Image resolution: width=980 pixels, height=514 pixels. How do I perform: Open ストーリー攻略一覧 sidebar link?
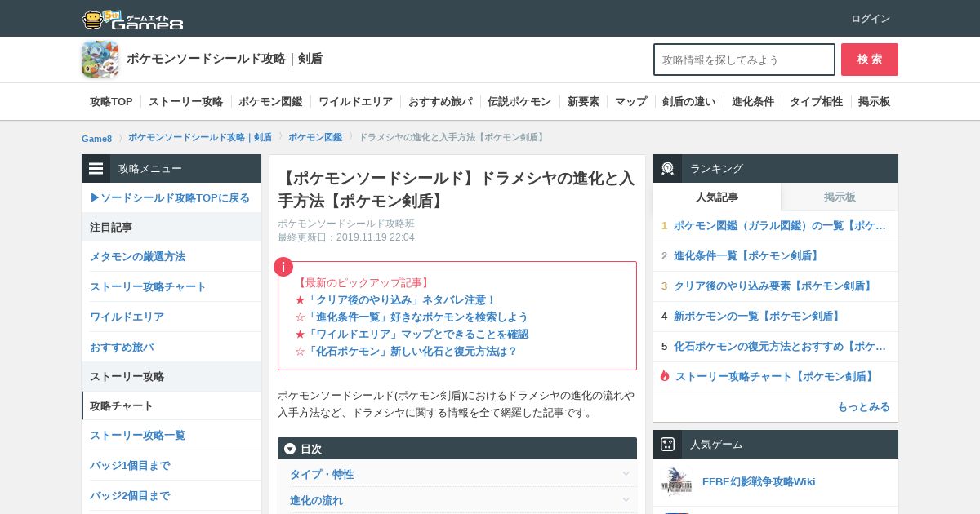point(137,435)
